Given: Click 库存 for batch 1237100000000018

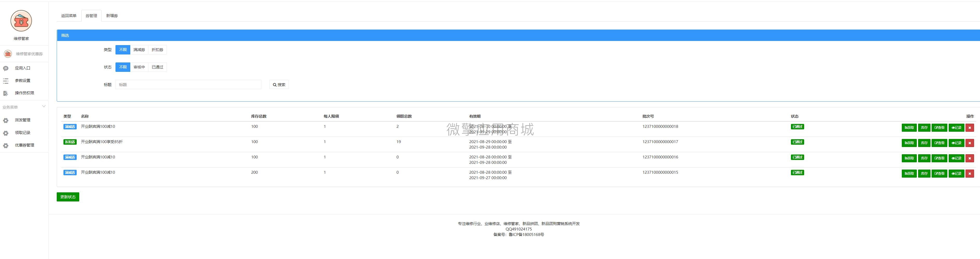Looking at the screenshot, I should click(924, 128).
